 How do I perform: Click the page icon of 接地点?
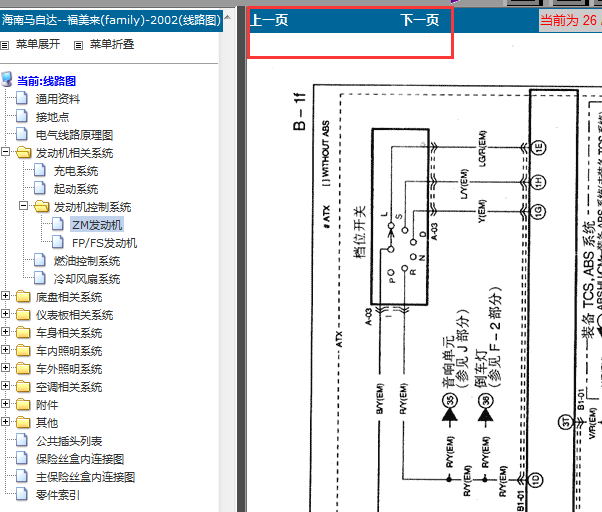coord(22,116)
